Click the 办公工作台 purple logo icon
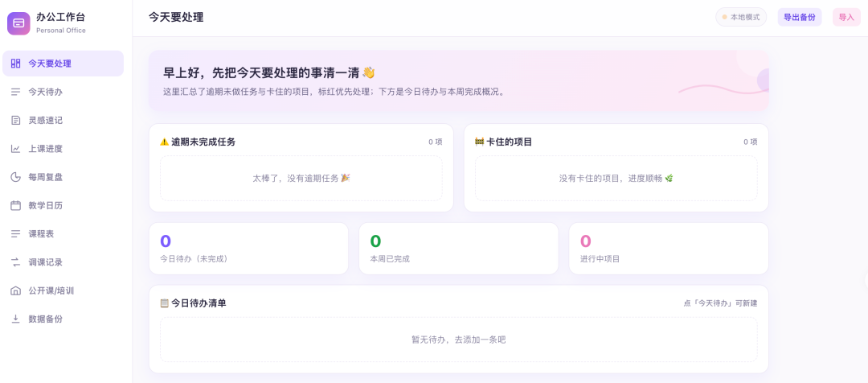This screenshot has height=383, width=868. pos(18,23)
